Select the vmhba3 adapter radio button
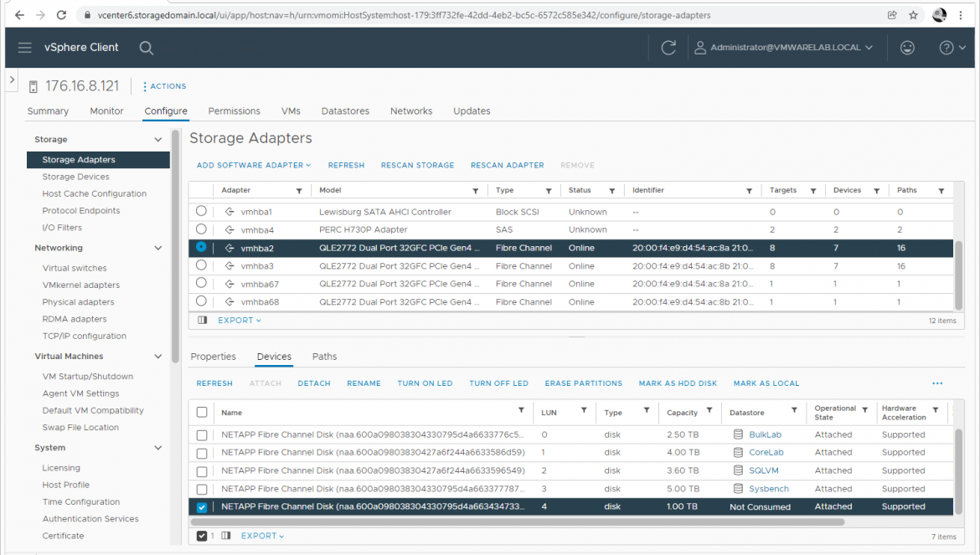Image resolution: width=980 pixels, height=555 pixels. (x=201, y=265)
